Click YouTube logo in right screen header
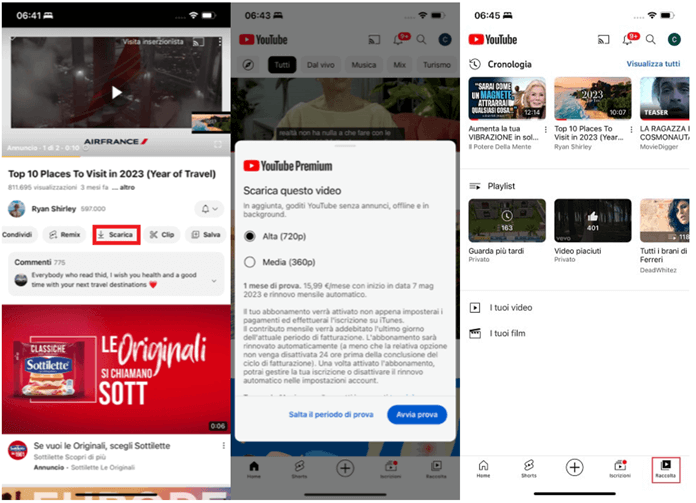 tap(493, 40)
